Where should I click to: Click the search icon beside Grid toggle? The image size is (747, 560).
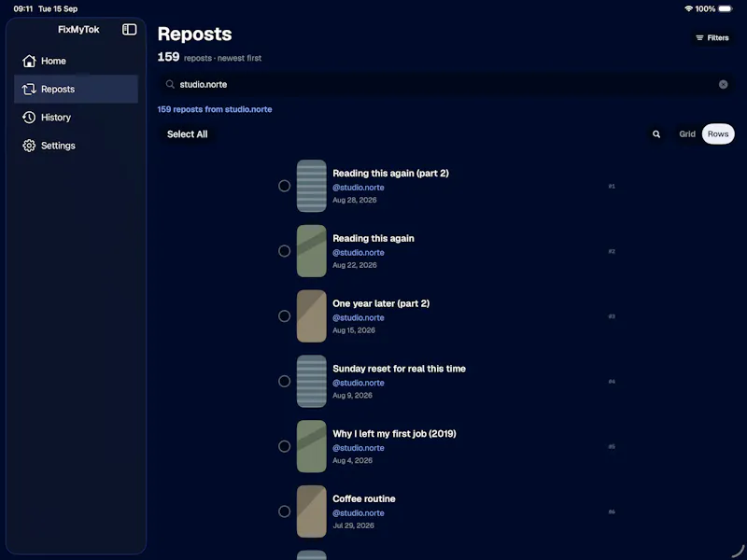coord(656,134)
